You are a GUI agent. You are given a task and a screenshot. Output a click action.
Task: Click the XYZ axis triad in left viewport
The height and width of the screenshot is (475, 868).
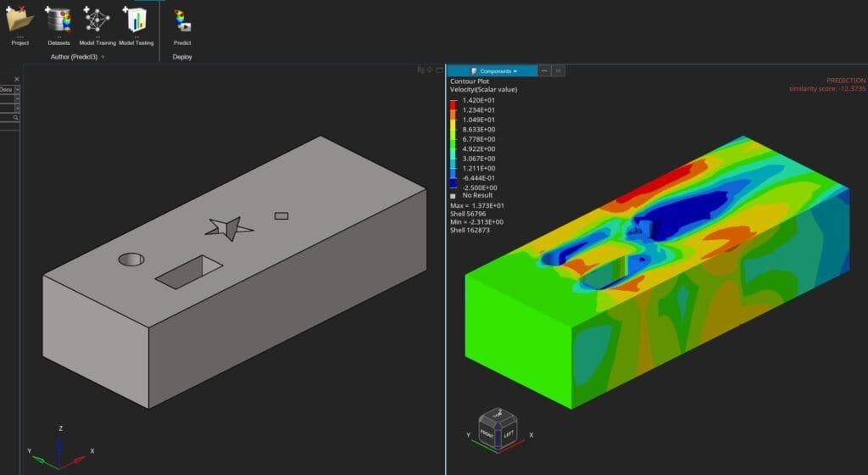(60, 449)
